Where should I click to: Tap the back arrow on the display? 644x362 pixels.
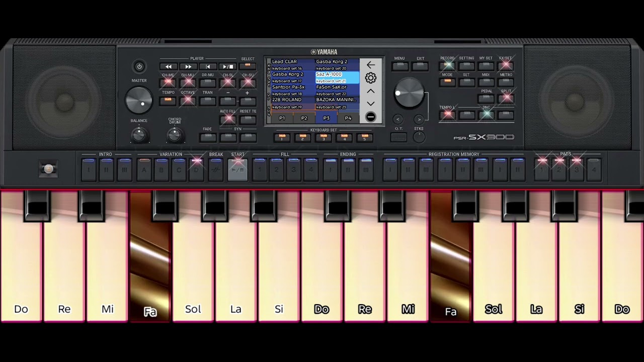[x=371, y=65]
